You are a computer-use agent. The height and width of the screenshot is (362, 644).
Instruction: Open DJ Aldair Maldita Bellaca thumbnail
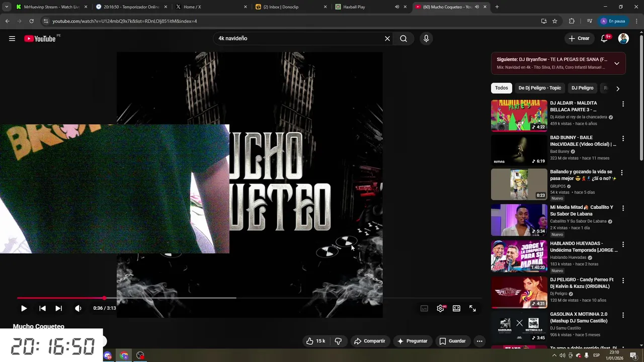coord(519,115)
